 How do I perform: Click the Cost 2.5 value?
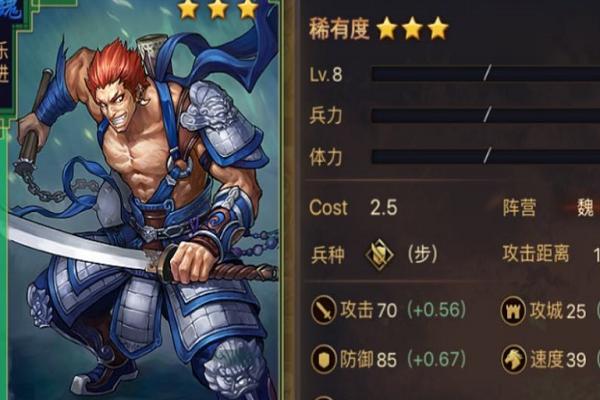point(384,208)
